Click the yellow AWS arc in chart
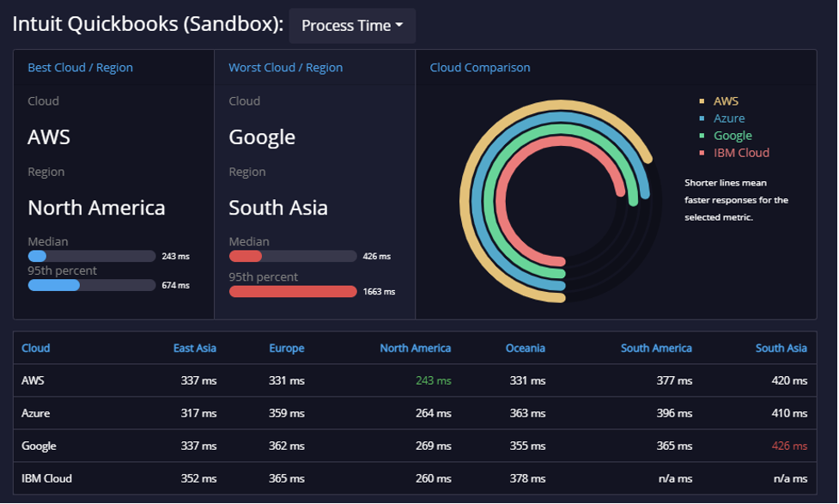Viewport: 839px width, 504px height. tap(465, 202)
